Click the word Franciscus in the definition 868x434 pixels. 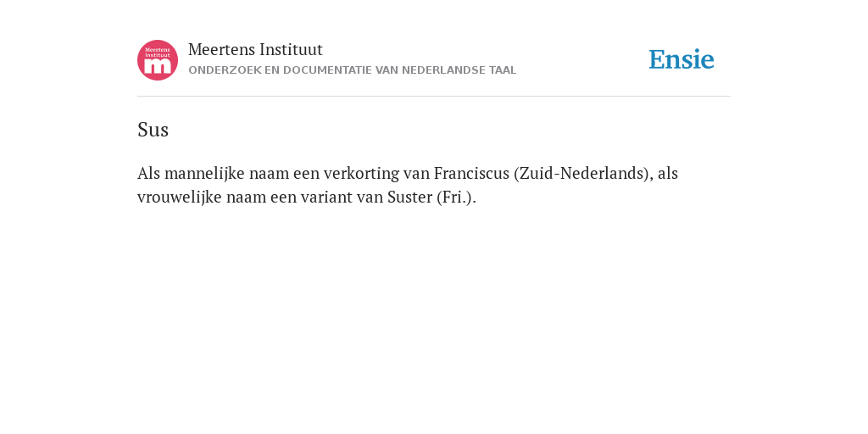tap(471, 173)
